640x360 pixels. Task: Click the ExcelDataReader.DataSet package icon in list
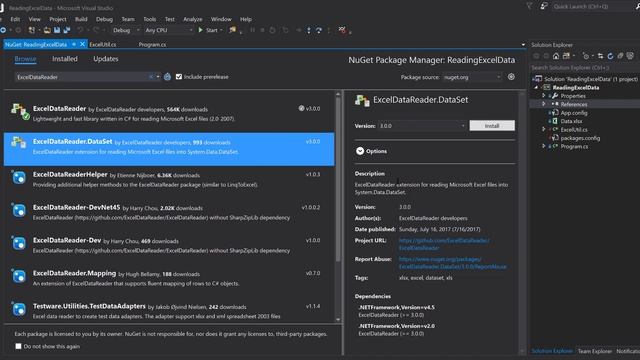coord(18,142)
